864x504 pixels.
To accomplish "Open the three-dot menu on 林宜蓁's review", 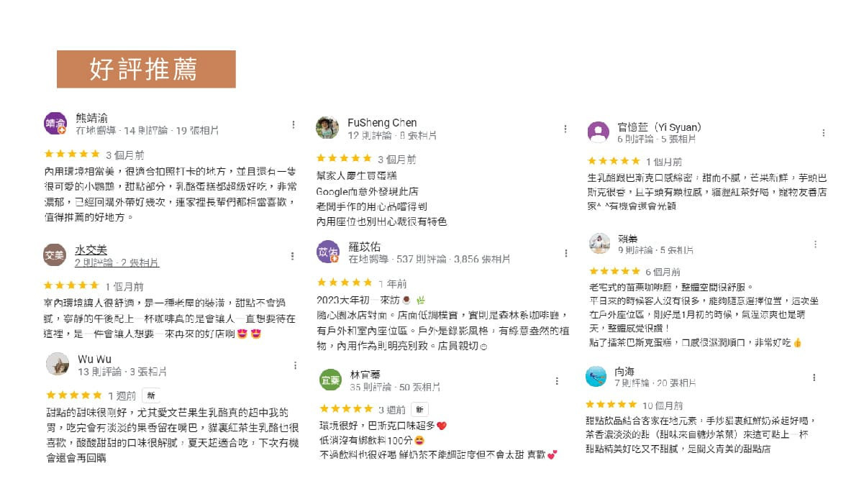I will pyautogui.click(x=556, y=381).
